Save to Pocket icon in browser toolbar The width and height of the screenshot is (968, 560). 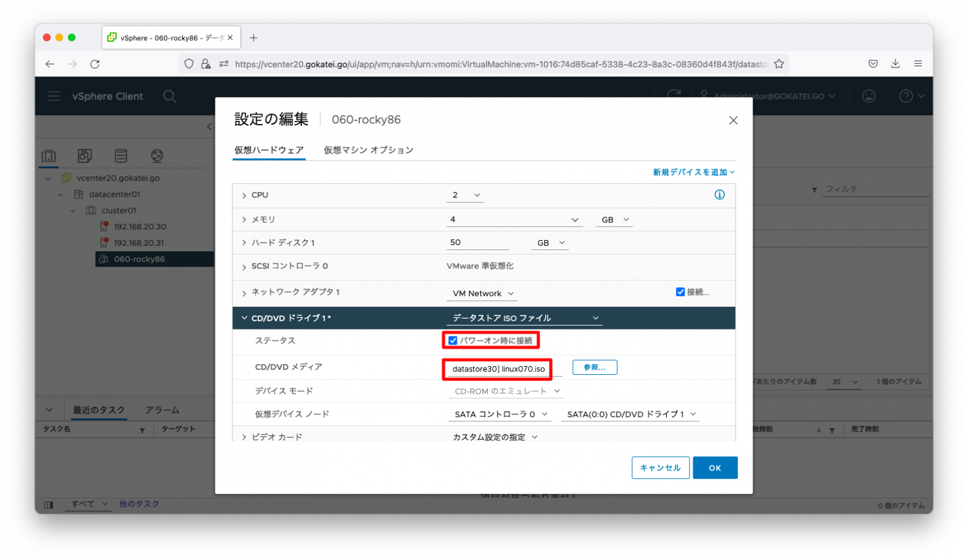click(873, 64)
